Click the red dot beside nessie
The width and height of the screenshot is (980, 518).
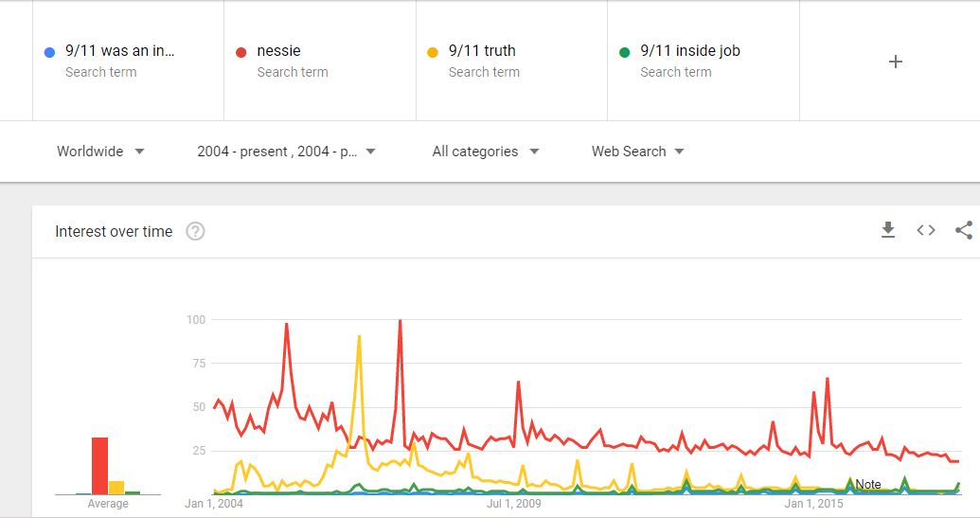241,52
